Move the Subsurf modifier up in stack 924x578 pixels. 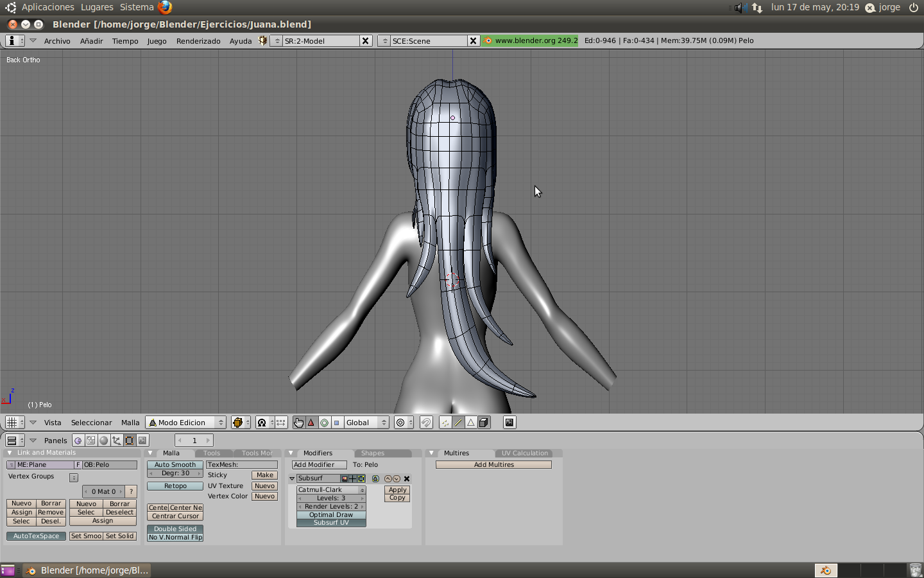point(388,478)
